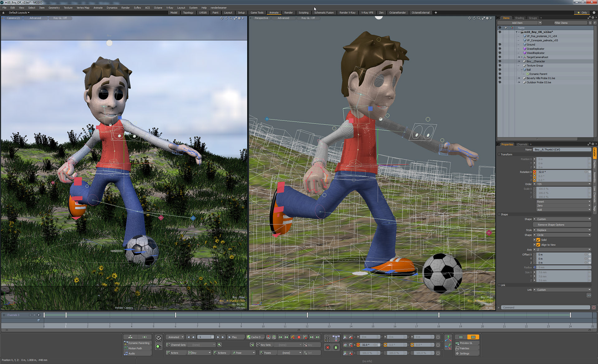Open Settings gear in bottom right toolbar
This screenshot has height=364, width=598.
point(458,353)
